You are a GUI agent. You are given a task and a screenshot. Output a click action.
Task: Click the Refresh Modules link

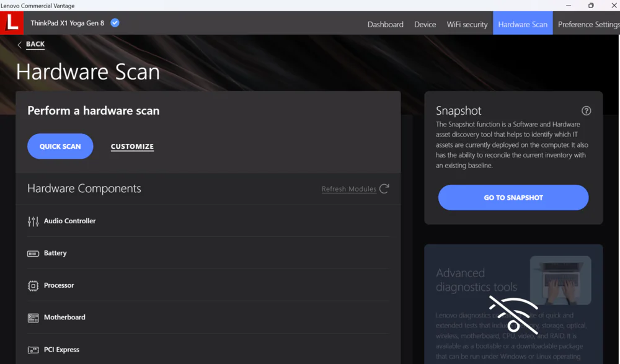[x=348, y=189]
